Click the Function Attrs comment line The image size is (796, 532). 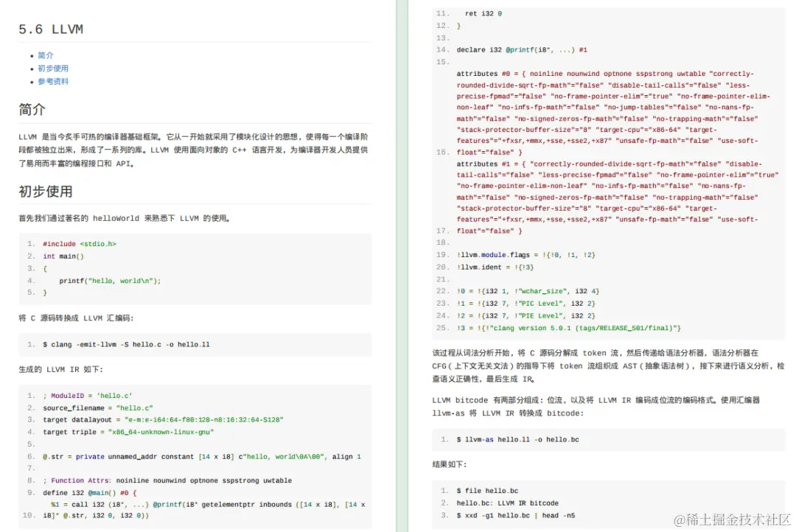tap(167, 480)
